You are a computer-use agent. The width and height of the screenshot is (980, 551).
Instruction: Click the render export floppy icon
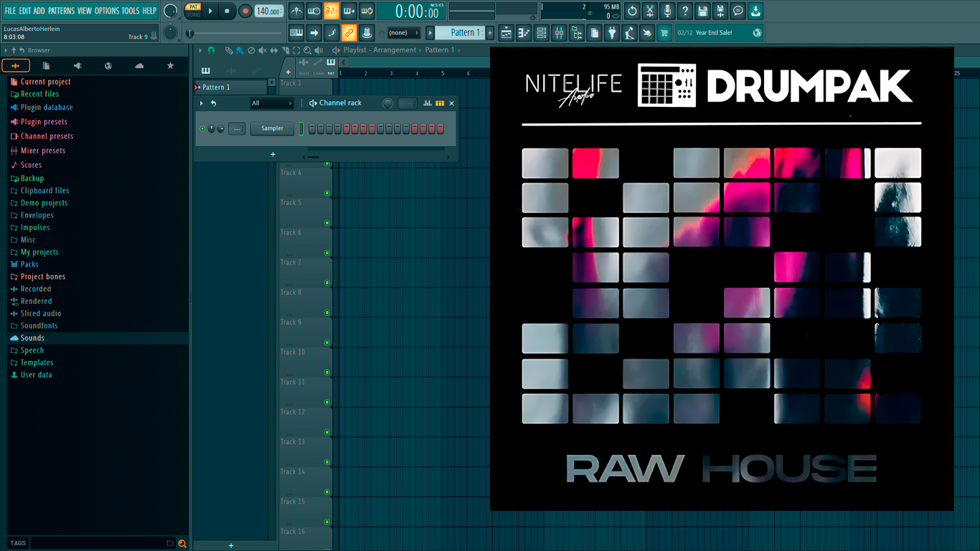(x=720, y=11)
